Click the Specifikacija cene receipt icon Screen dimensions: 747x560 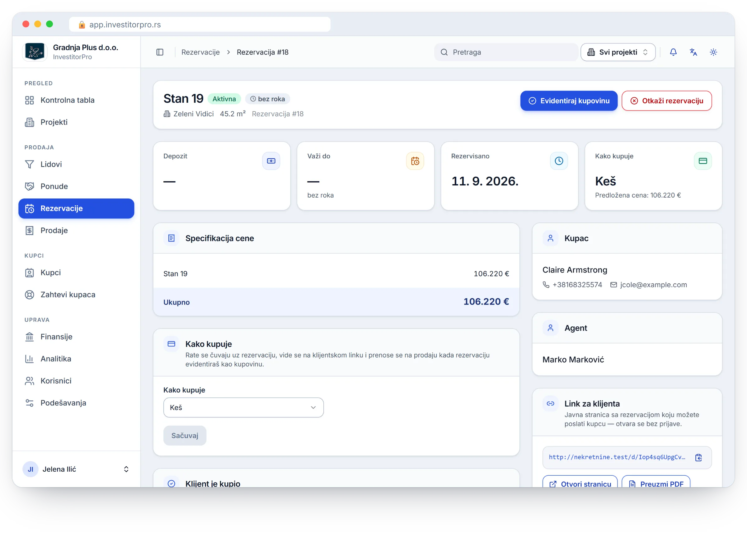point(171,238)
